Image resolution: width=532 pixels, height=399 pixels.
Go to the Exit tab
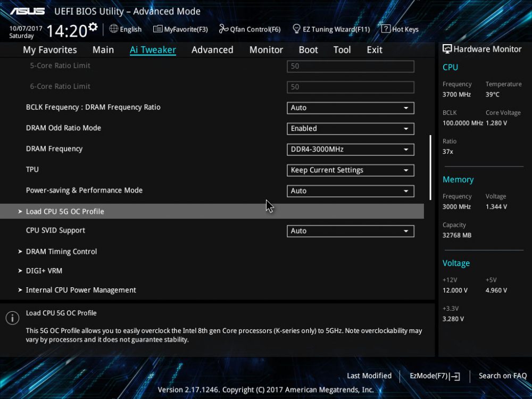375,50
